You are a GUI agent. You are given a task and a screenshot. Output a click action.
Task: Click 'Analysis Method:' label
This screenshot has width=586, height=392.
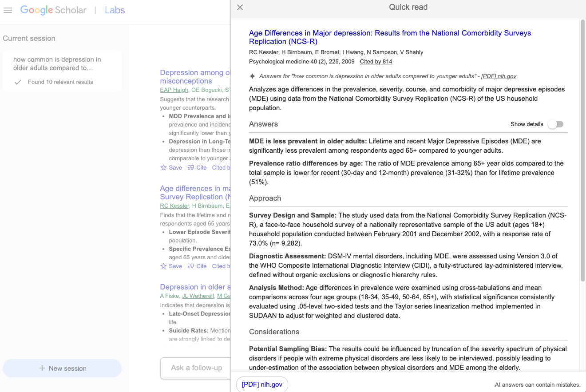277,288
